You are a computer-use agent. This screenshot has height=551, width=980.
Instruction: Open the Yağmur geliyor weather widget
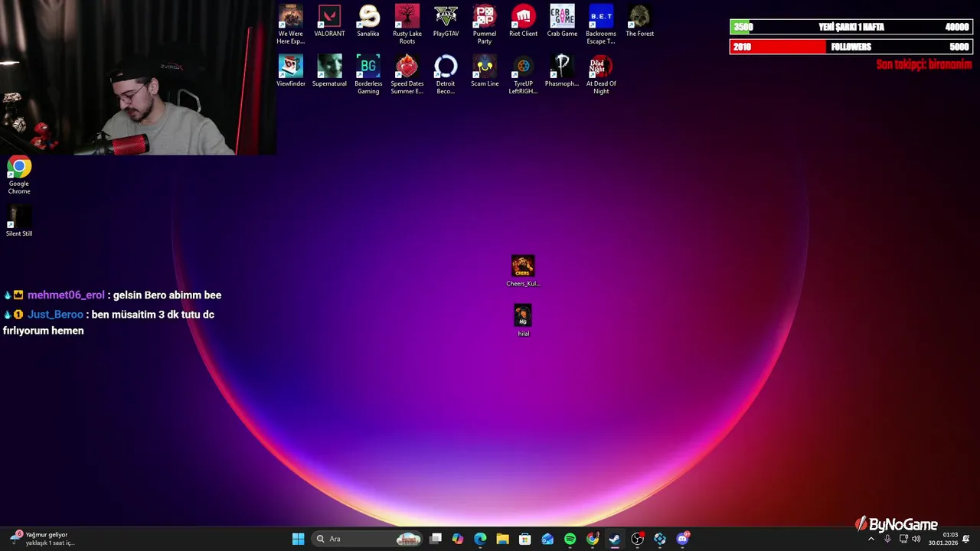pos(42,539)
